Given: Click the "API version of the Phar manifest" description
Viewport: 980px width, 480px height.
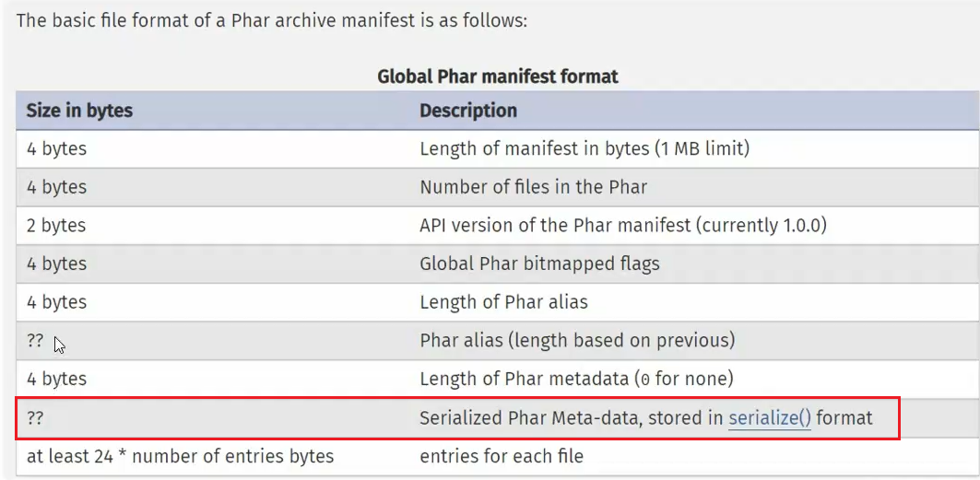Looking at the screenshot, I should (623, 226).
